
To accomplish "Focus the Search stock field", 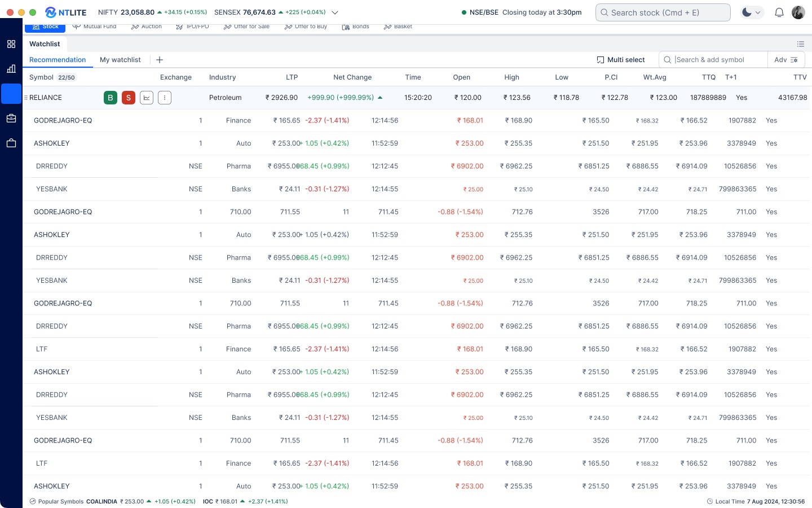I will [663, 12].
